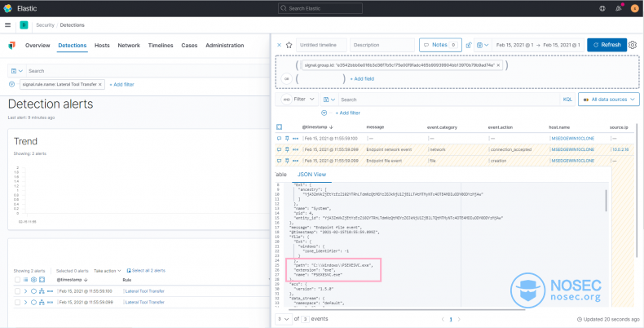
Task: Switch to the Network tab
Action: coord(129,46)
